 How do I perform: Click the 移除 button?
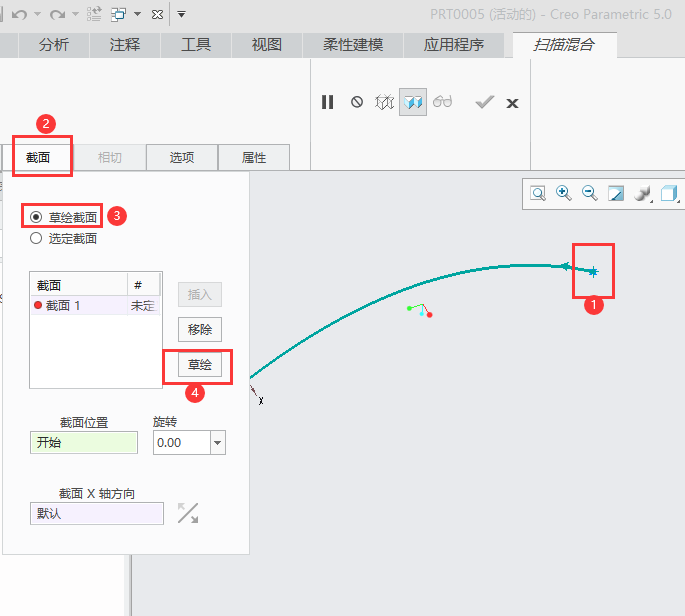[x=200, y=329]
